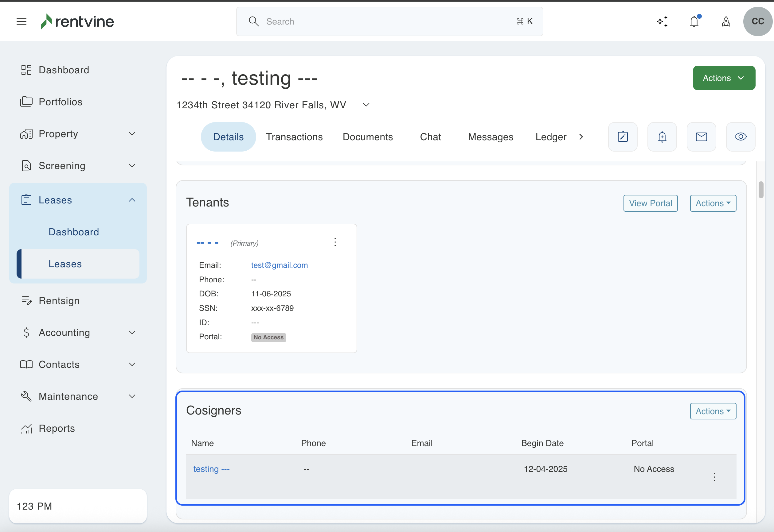Switch to the Transactions tab
Screen dimensions: 774x532
pyautogui.click(x=294, y=137)
